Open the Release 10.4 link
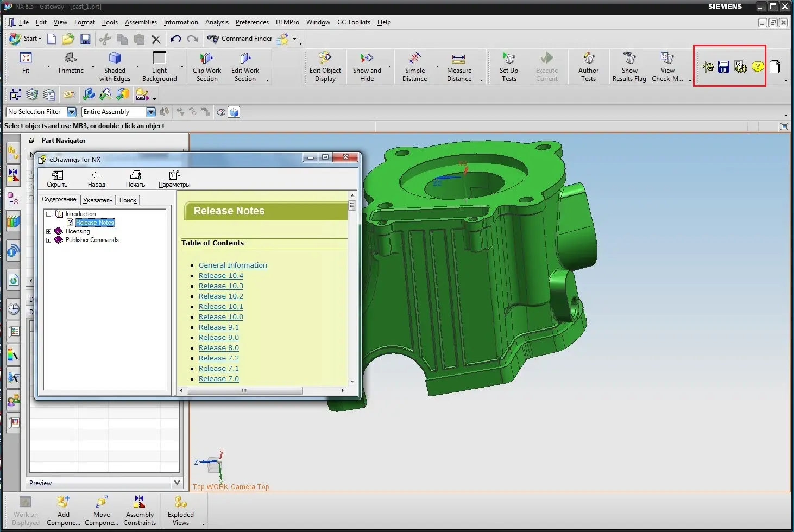Image resolution: width=794 pixels, height=532 pixels. 221,276
